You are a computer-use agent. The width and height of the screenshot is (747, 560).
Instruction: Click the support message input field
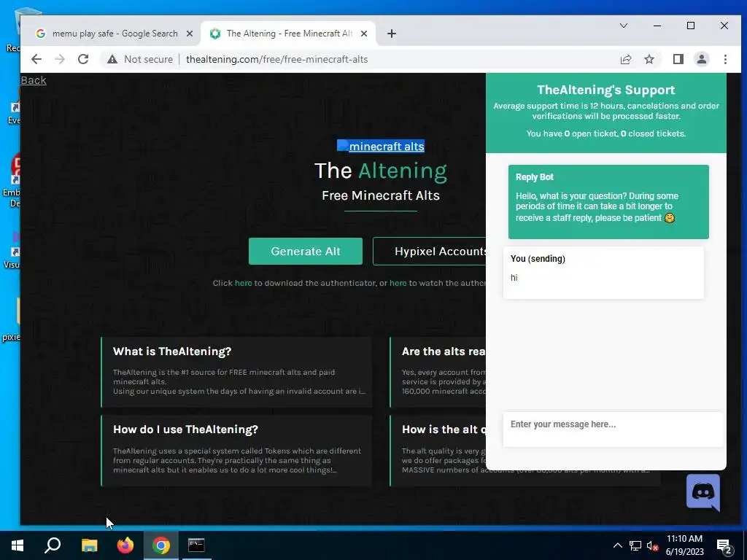[x=613, y=429]
